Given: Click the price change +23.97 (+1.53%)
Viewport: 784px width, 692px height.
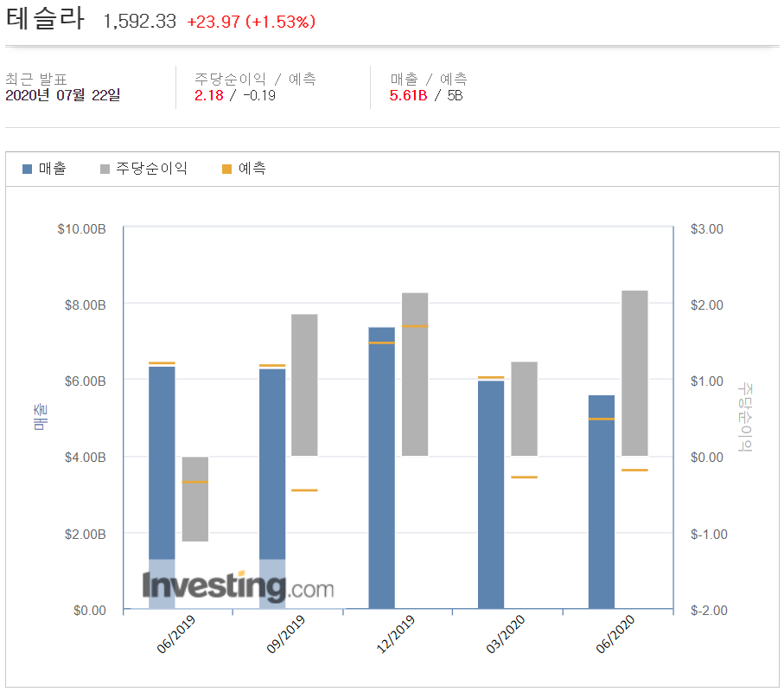Looking at the screenshot, I should coord(251,22).
